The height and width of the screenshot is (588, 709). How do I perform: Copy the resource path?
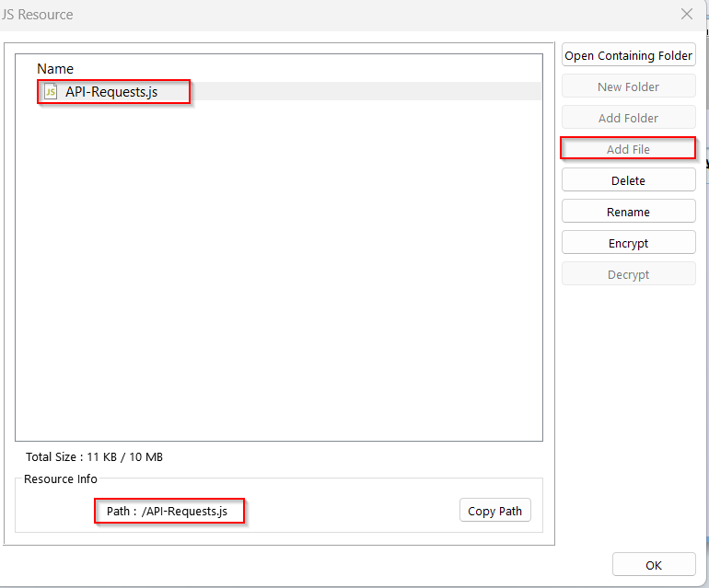click(x=495, y=511)
